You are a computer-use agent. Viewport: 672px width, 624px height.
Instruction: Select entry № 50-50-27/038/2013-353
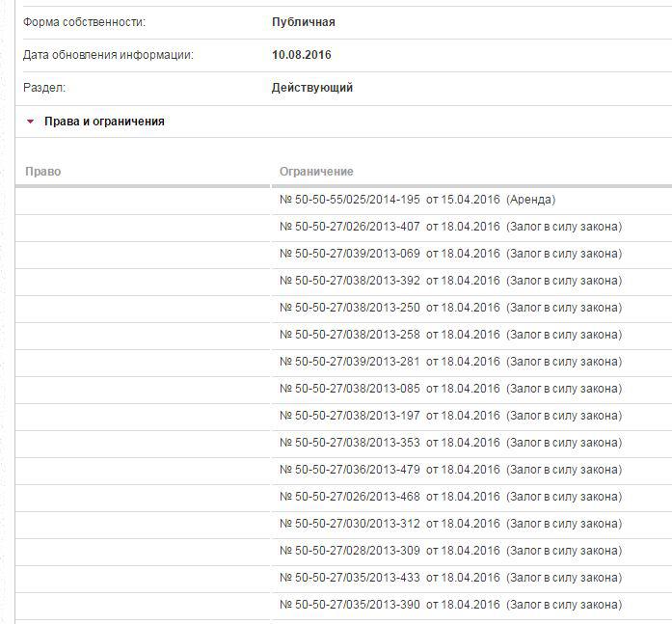[450, 443]
